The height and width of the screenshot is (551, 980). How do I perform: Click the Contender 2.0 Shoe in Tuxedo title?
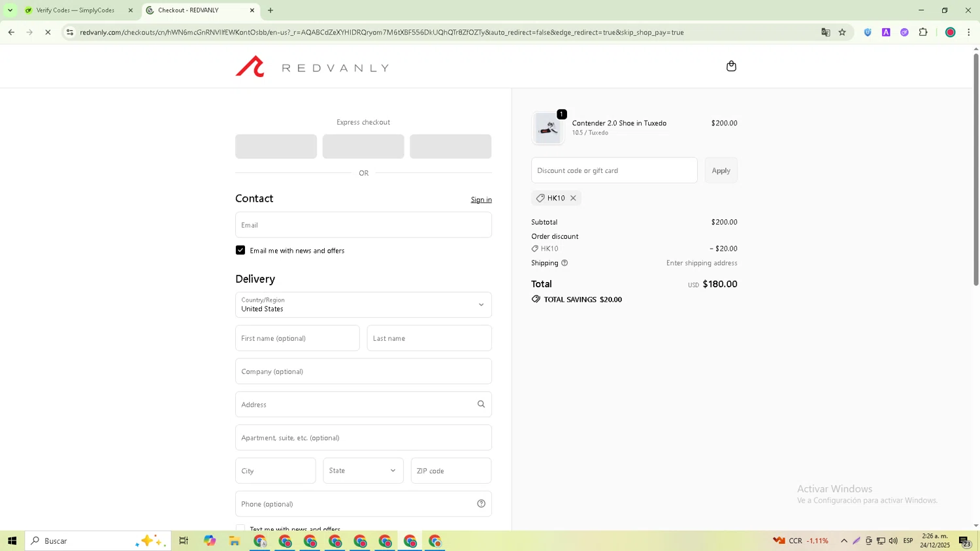pyautogui.click(x=619, y=123)
